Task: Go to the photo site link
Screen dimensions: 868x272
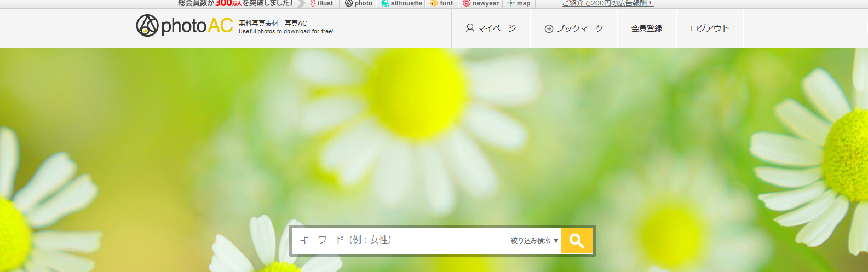Action: pos(359,3)
